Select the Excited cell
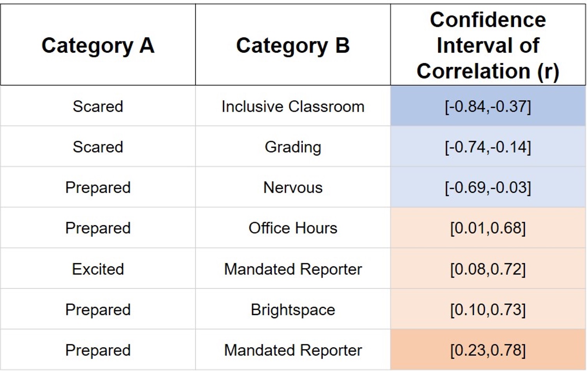Screen dimensions: 588x372 (x=98, y=269)
